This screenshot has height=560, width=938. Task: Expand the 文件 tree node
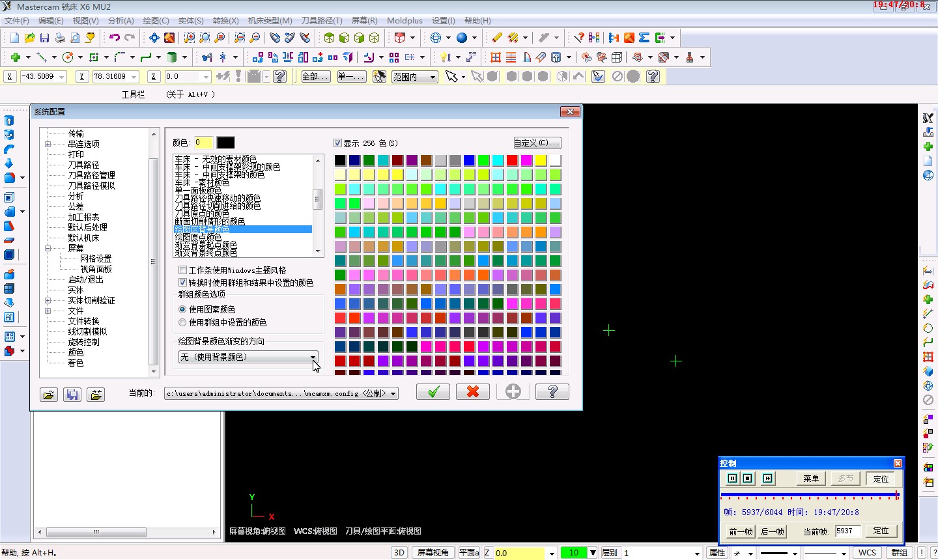(48, 311)
